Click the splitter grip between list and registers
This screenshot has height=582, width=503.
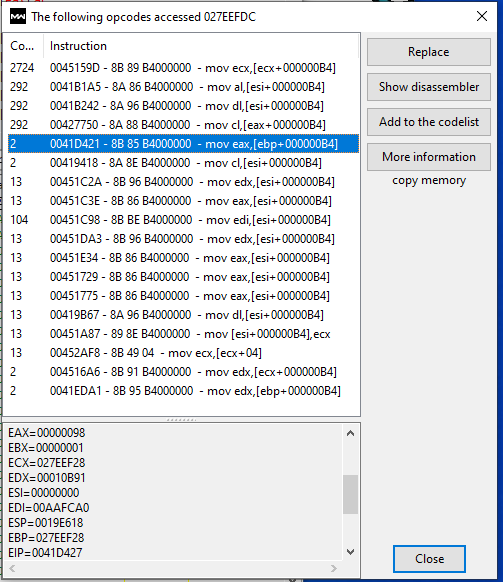click(182, 420)
